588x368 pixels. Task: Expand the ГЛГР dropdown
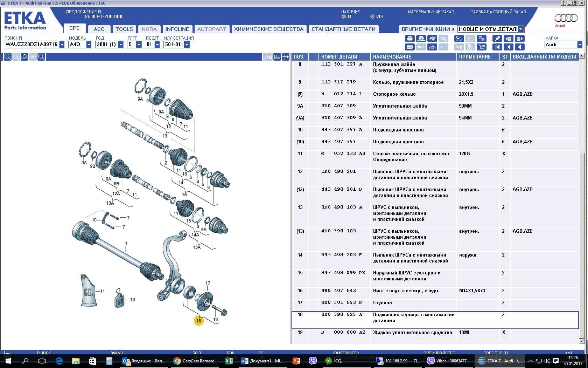pyautogui.click(x=139, y=45)
